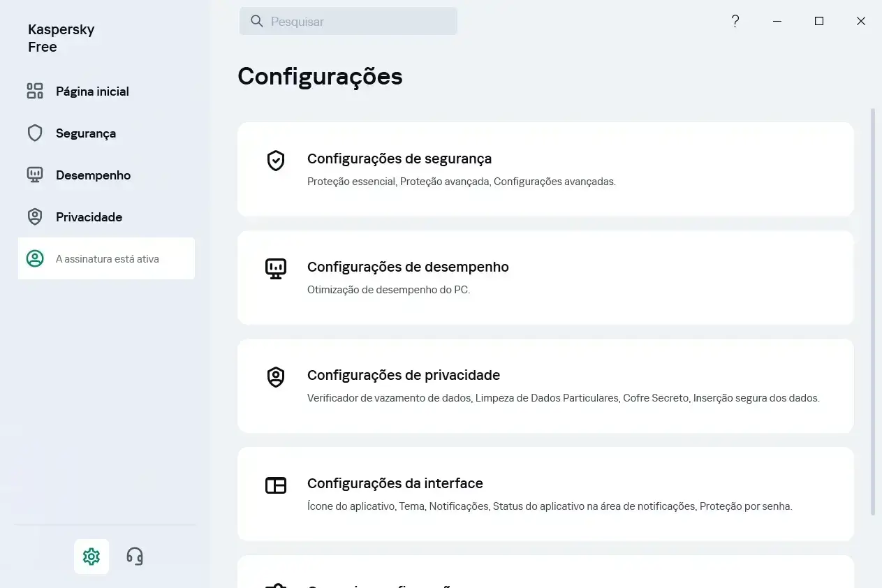Open Configurações de segurança

(545, 169)
